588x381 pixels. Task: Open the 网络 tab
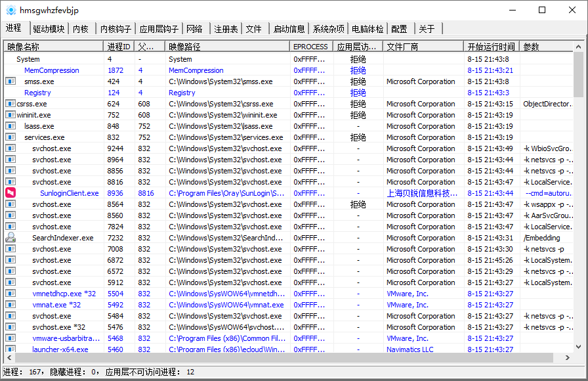(194, 29)
